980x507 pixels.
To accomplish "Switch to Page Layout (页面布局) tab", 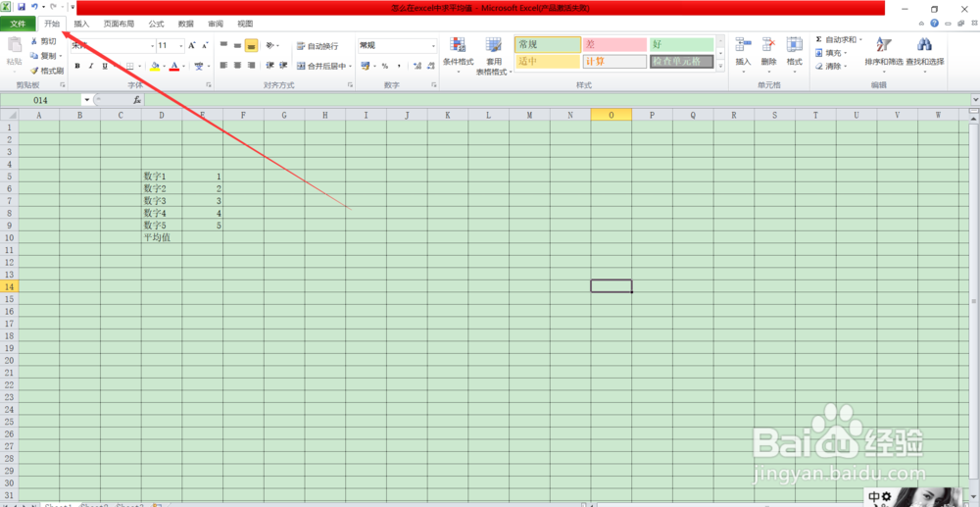I will (119, 24).
